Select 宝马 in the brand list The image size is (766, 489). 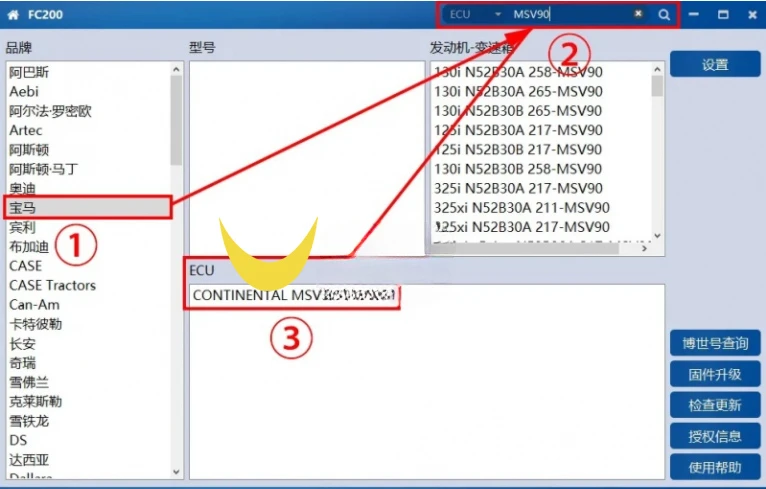point(88,208)
